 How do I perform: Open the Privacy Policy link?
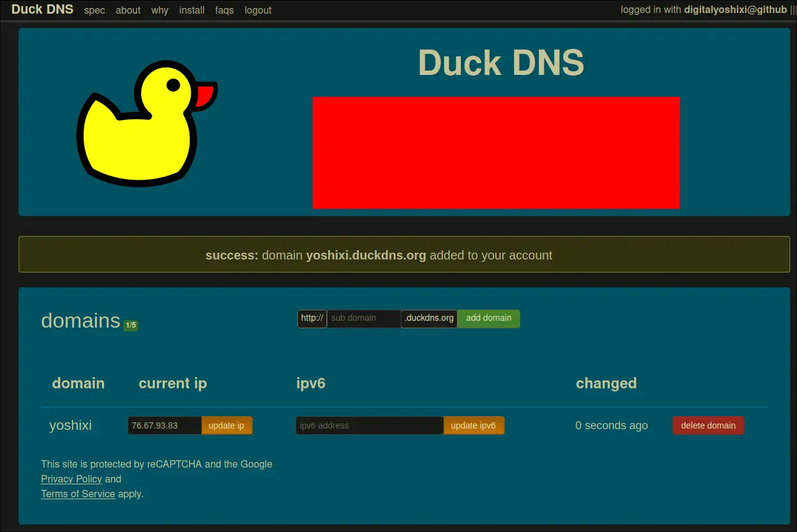tap(71, 479)
